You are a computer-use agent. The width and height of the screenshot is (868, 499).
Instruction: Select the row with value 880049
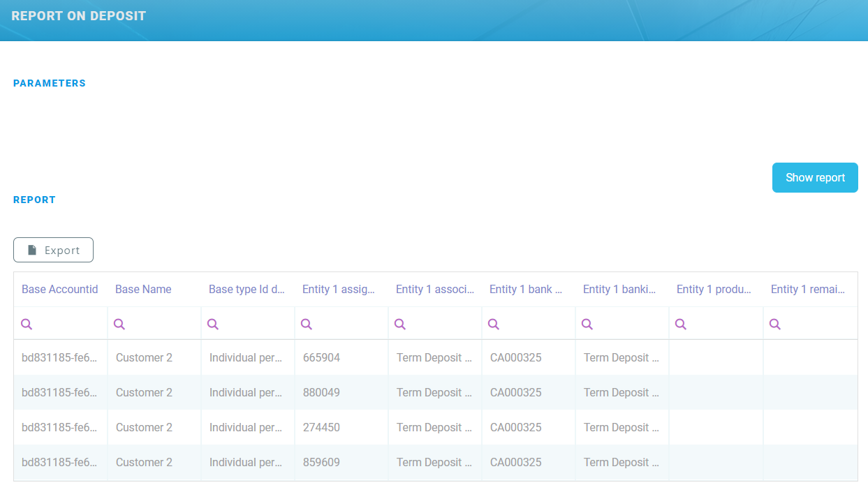point(321,392)
